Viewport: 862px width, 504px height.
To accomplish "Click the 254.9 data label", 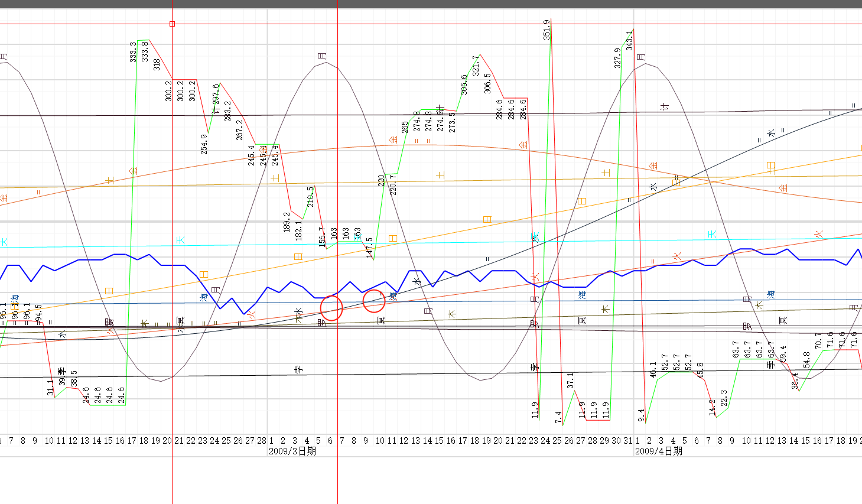I will pyautogui.click(x=204, y=144).
